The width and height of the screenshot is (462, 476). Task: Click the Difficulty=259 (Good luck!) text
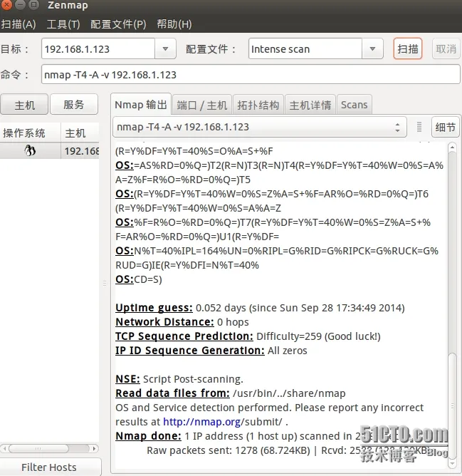coord(318,336)
